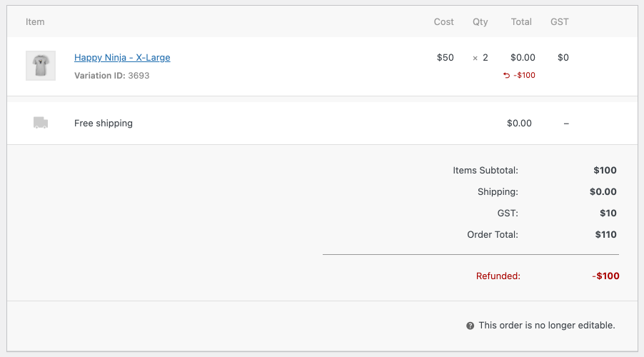Click the Item column header
Screen dimensions: 644x357
[35, 22]
